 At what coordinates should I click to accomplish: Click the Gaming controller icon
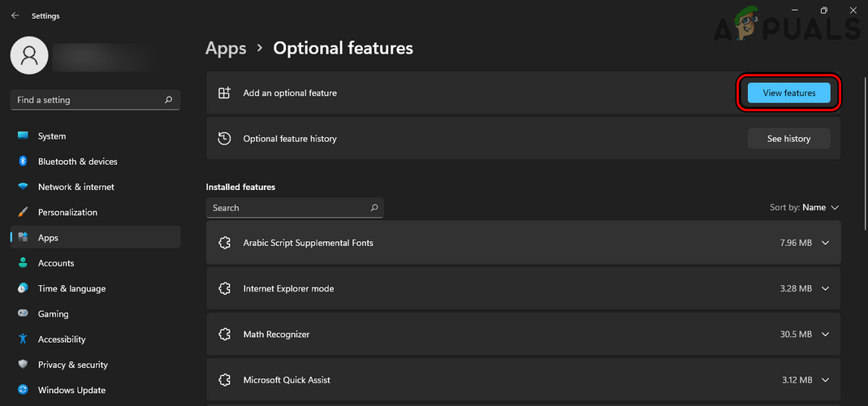coord(23,314)
